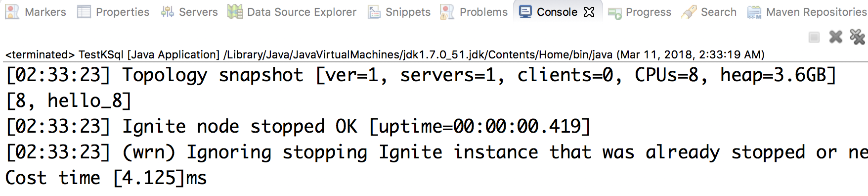
Task: Click the (wrn) Ignoring stopping Ignite line
Action: click(x=436, y=152)
